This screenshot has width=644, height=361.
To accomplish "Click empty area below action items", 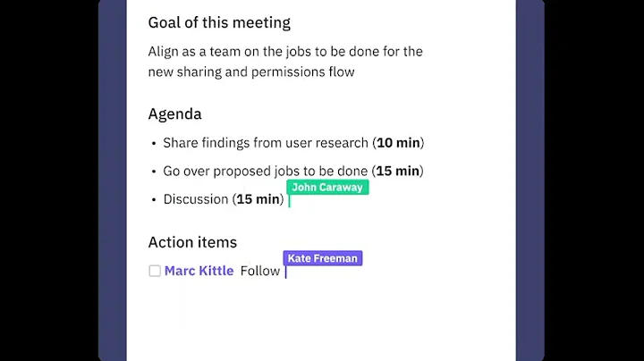I will [x=320, y=322].
